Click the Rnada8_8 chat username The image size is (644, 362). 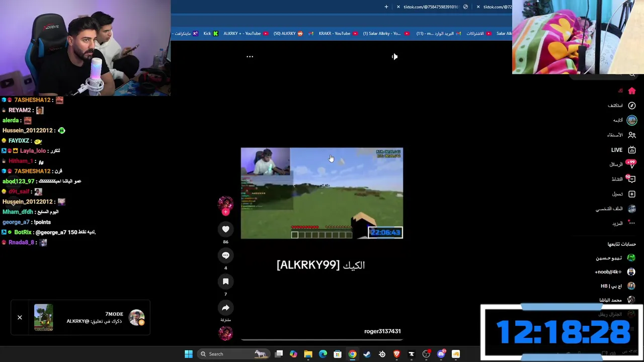21,242
